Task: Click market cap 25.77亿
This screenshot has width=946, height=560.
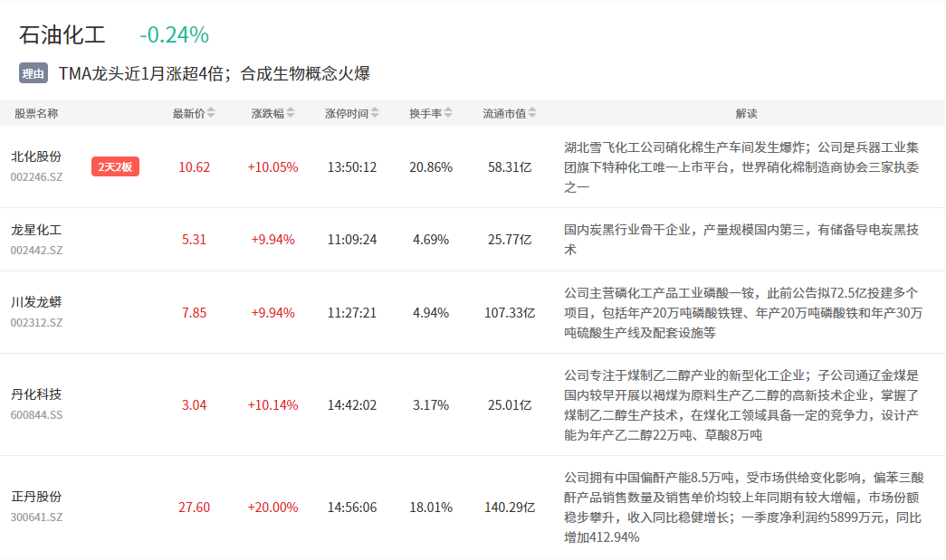Action: point(510,240)
